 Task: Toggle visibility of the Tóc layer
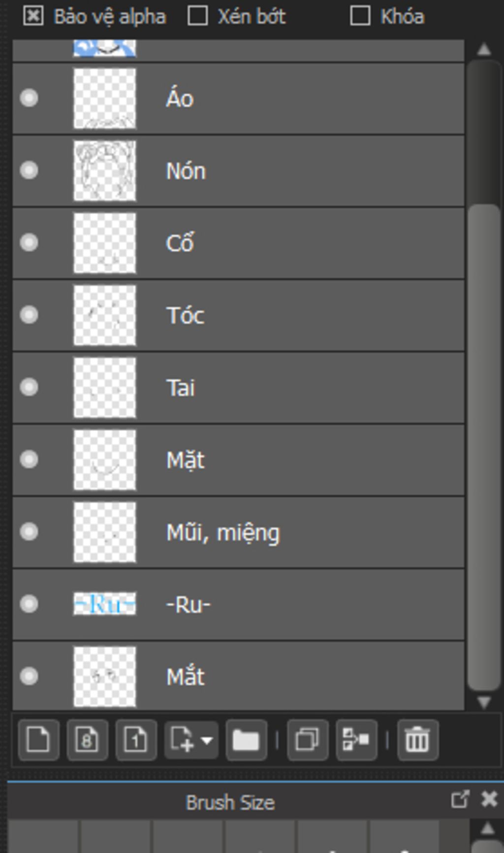click(29, 315)
